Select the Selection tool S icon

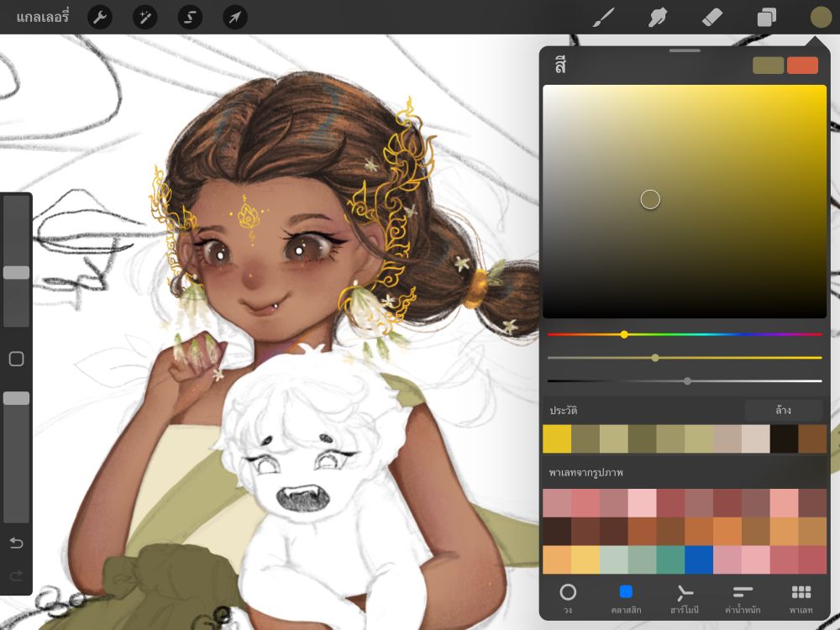tap(190, 17)
